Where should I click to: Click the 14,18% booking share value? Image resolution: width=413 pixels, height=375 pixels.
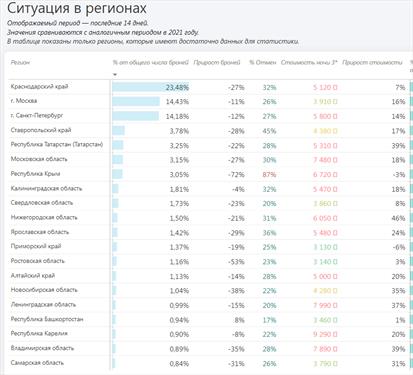tap(177, 117)
